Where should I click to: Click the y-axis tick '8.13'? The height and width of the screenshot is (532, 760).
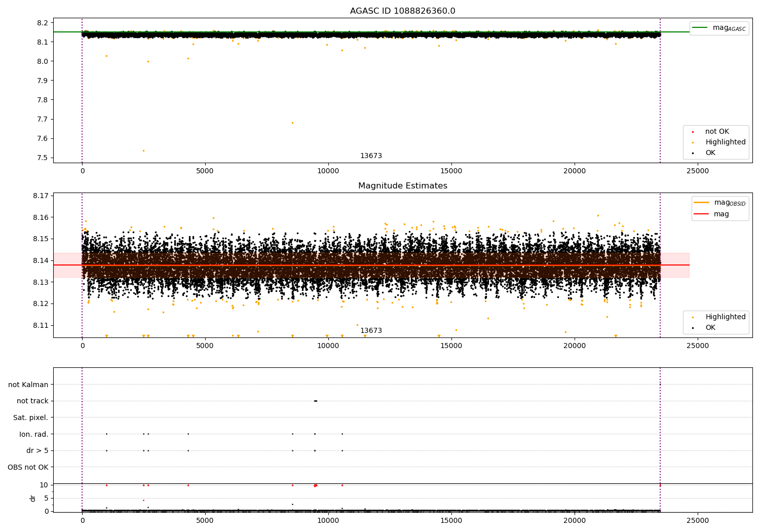(x=41, y=282)
